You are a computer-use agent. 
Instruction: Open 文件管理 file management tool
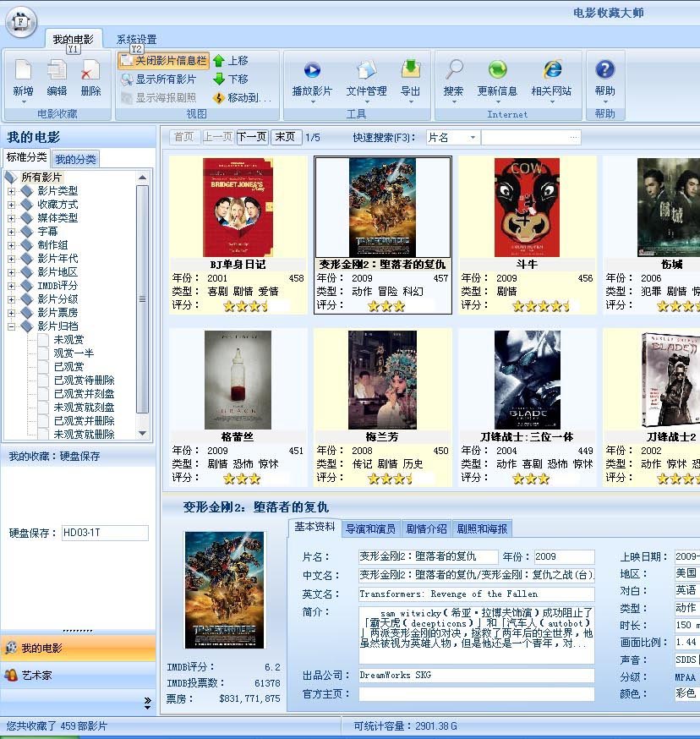366,71
